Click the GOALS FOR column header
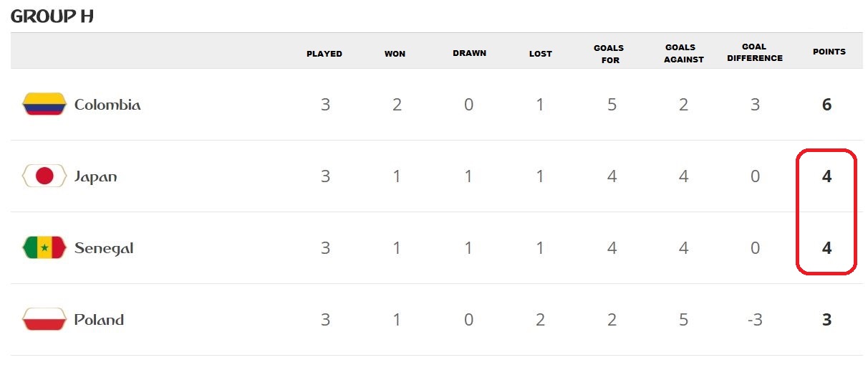Viewport: 868px width, 365px height. click(x=609, y=54)
